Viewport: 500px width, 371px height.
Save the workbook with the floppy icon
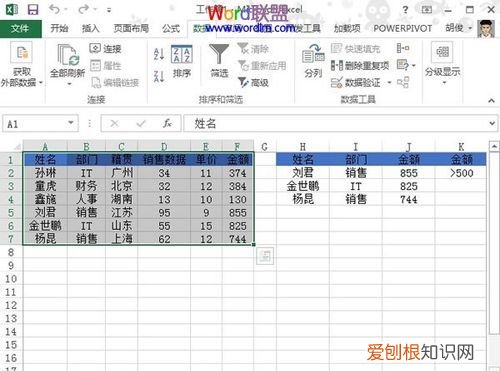[33, 9]
